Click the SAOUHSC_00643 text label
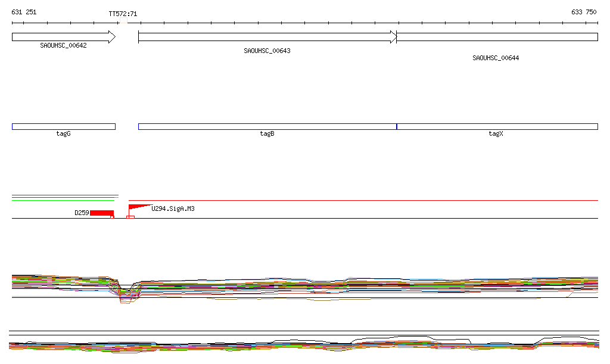This screenshot has width=610, height=364. (x=267, y=51)
